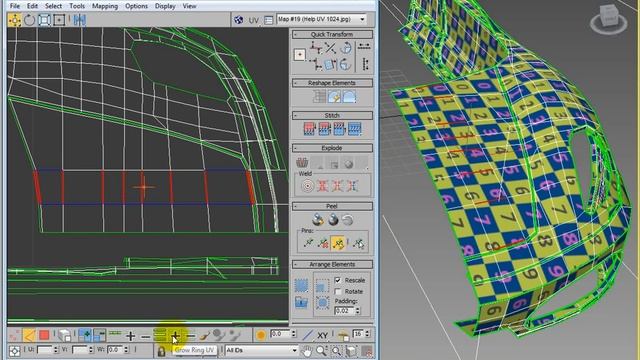Toggle Auto Pin Moved Vertices highlighted button
The height and width of the screenshot is (360, 640).
(x=338, y=243)
